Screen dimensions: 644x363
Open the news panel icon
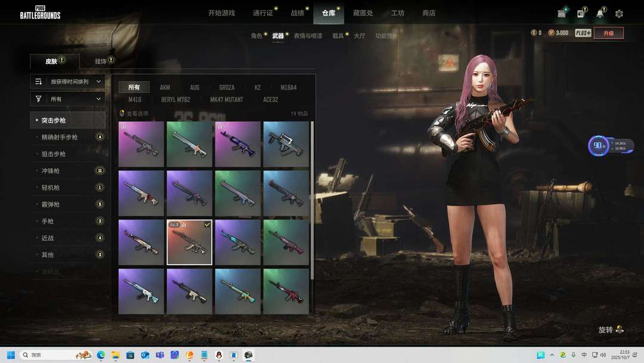tap(581, 14)
